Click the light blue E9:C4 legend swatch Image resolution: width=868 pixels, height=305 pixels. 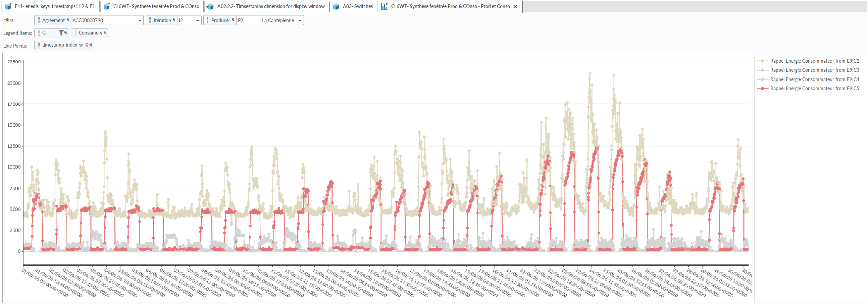coord(763,79)
